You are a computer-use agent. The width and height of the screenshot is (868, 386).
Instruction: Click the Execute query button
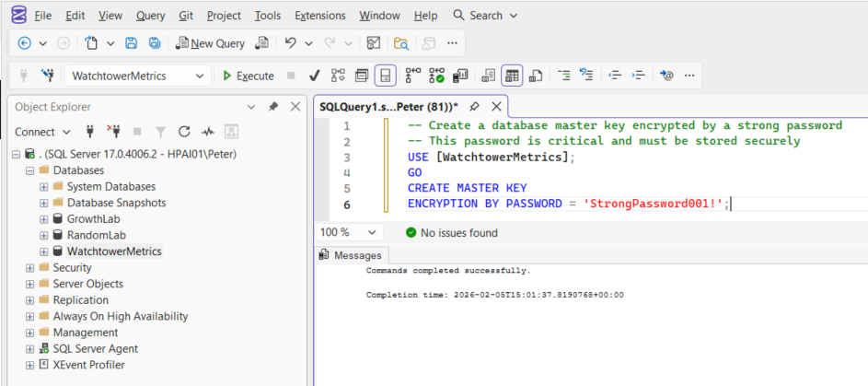[249, 76]
